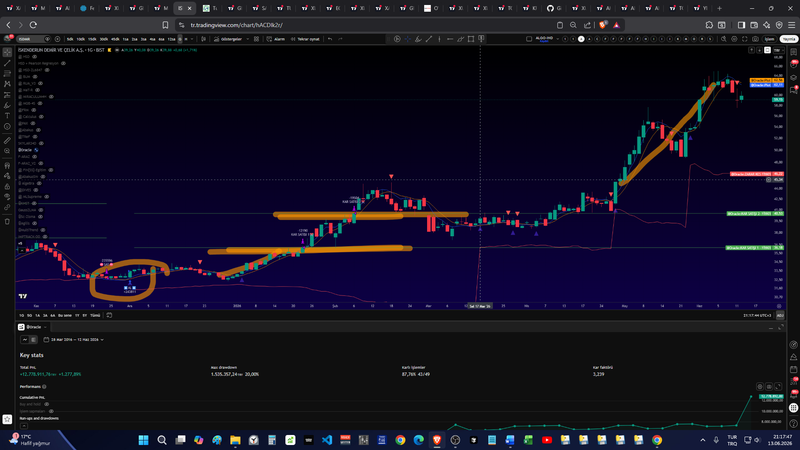The width and height of the screenshot is (800, 450).
Task: Open the zoom-in tool in left sidebar
Action: pos(7,151)
